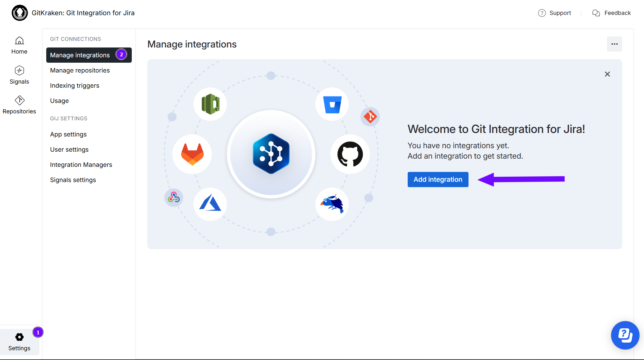Open the three-dots more actions menu

tap(614, 44)
